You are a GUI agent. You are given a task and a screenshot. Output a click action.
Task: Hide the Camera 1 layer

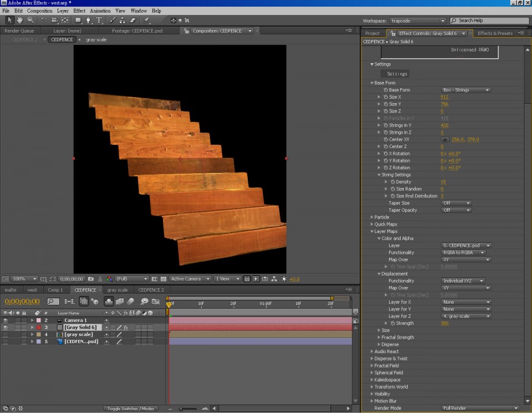(6, 320)
